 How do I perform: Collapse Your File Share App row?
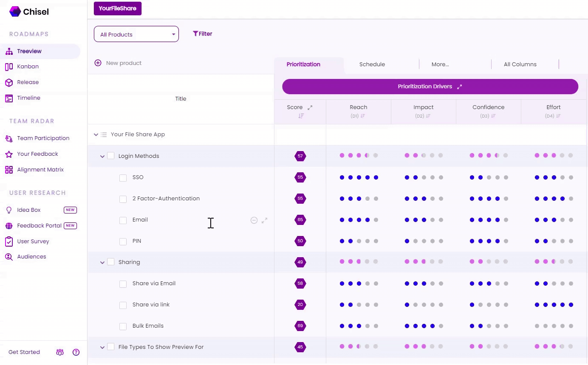(96, 135)
